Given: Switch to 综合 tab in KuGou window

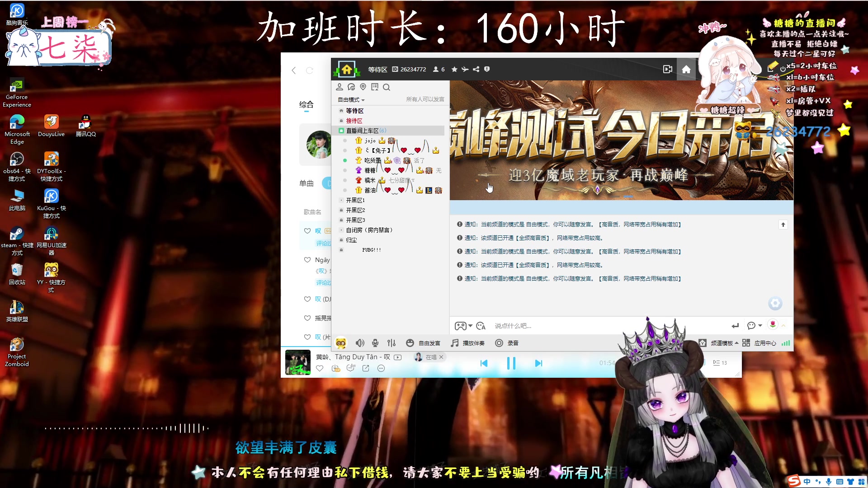Looking at the screenshot, I should click(306, 105).
